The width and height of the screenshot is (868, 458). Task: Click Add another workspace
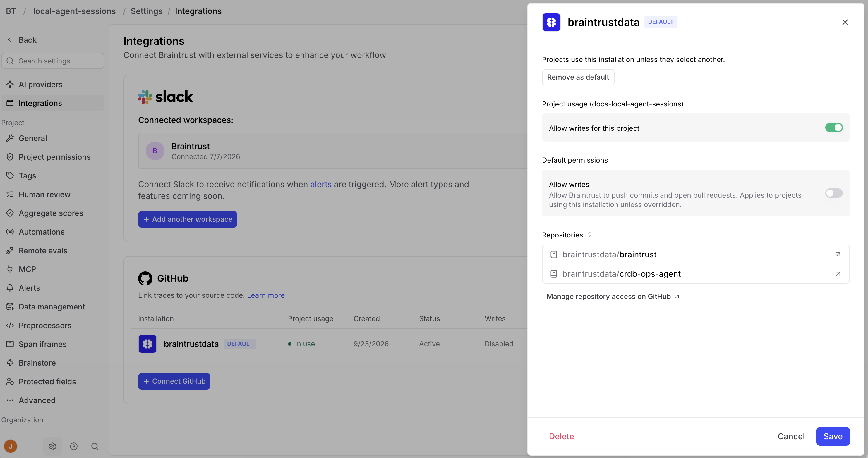point(188,219)
